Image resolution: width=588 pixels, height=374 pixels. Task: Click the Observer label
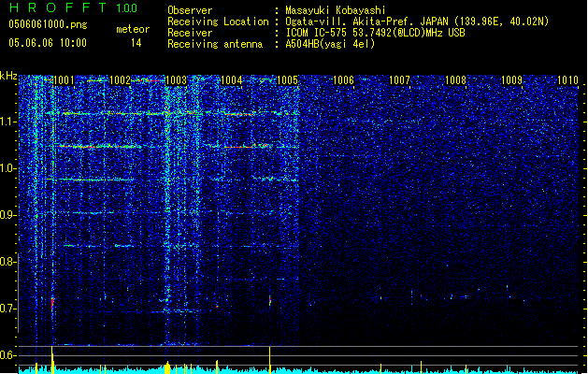tap(190, 10)
